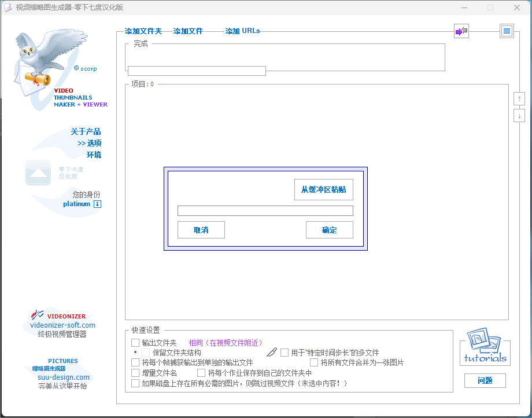Select the 相同（在视频文件附近） purple link
This screenshot has height=418, width=532.
pyautogui.click(x=225, y=342)
